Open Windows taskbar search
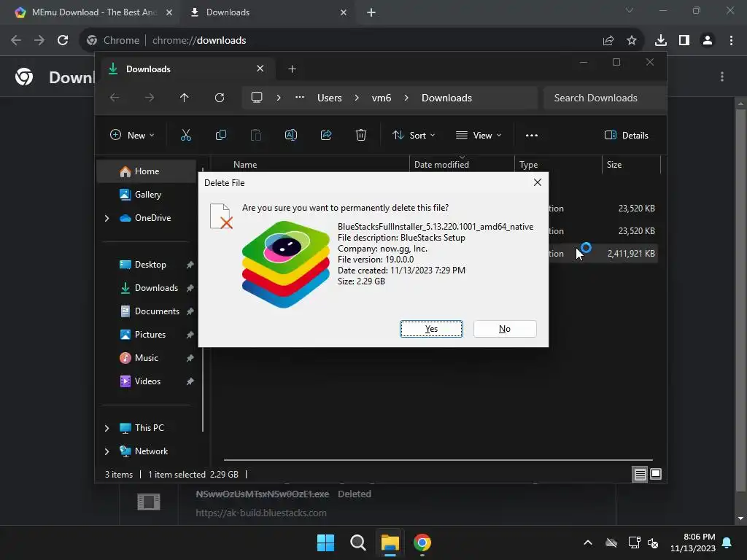The width and height of the screenshot is (747, 560). click(x=357, y=542)
